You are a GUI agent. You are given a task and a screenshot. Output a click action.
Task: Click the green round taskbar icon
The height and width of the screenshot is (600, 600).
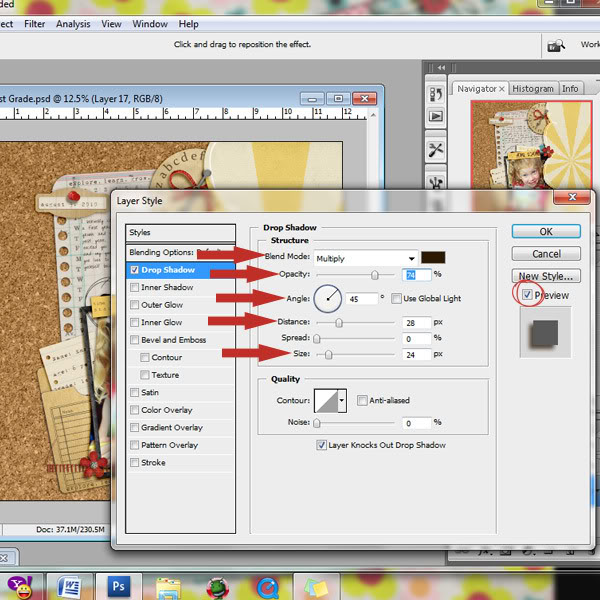pyautogui.click(x=218, y=588)
